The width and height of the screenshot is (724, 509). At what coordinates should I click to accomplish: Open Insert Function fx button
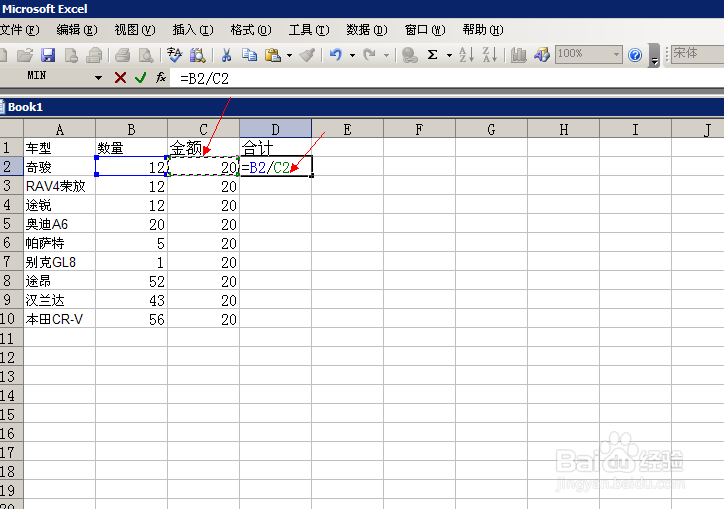click(x=161, y=78)
